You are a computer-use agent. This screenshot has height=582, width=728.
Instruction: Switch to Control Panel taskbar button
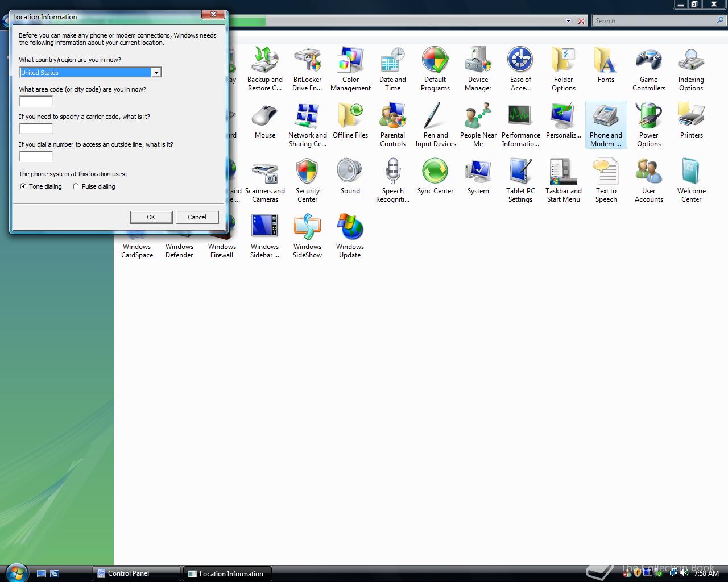pyautogui.click(x=136, y=573)
